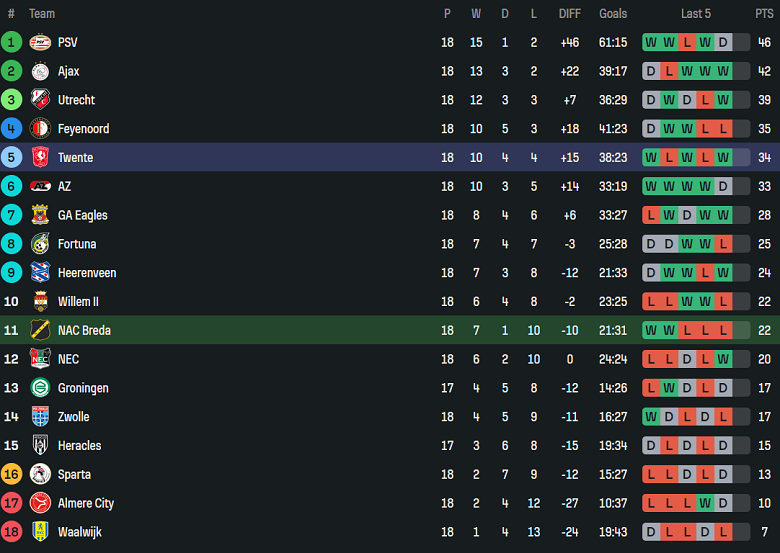780x553 pixels.
Task: Click the PSV club crest icon
Action: 40,42
